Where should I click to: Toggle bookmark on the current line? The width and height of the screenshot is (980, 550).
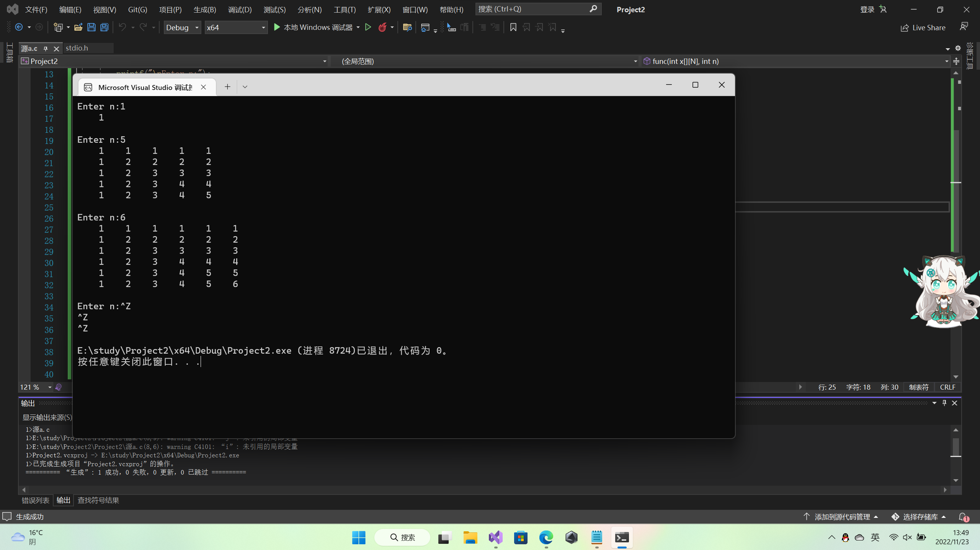[x=513, y=27]
